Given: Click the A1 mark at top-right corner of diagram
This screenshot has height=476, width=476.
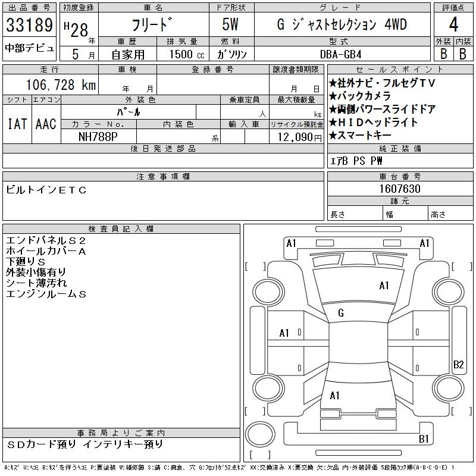Looking at the screenshot, I should coord(425,243).
